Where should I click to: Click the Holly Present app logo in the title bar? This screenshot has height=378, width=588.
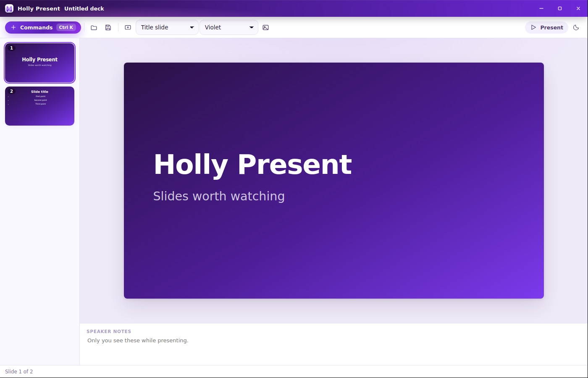coord(9,8)
